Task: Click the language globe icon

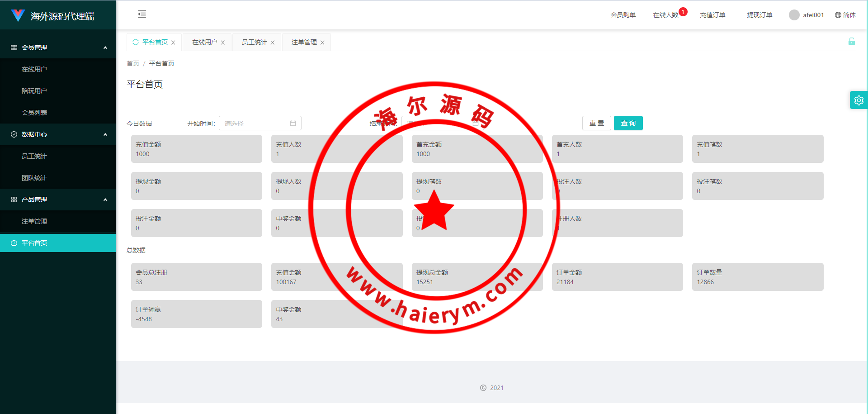Action: pyautogui.click(x=838, y=15)
